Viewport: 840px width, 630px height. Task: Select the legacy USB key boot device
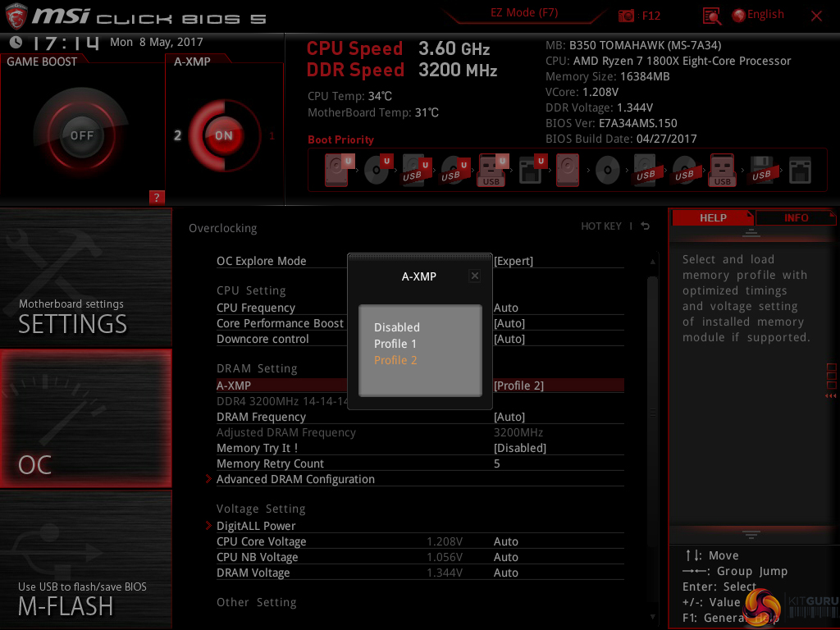[723, 170]
